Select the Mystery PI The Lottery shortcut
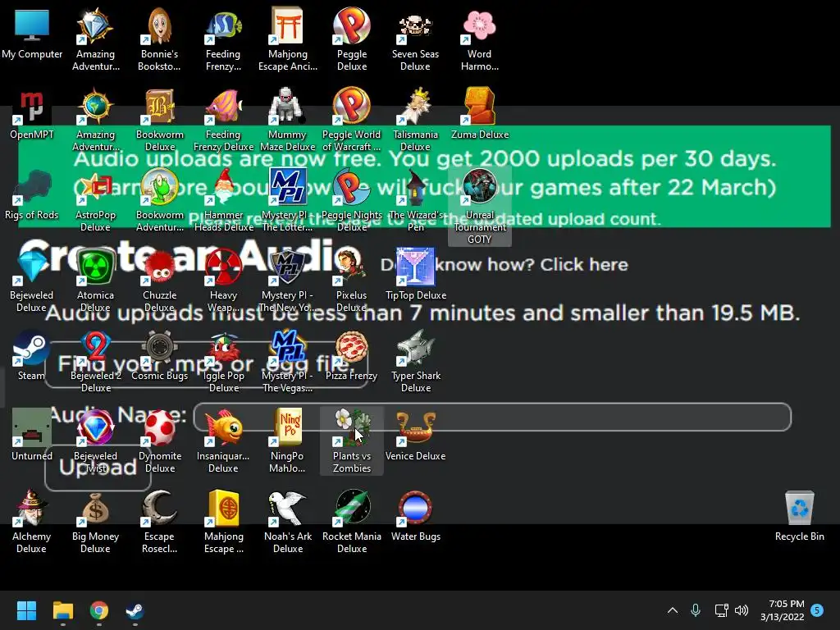Image resolution: width=840 pixels, height=630 pixels. point(288,201)
